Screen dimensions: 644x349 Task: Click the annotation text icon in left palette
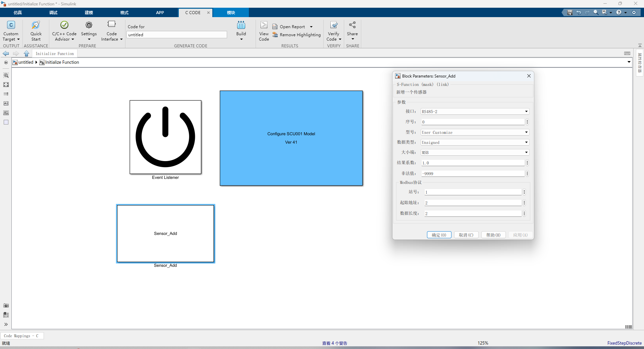[x=6, y=103]
